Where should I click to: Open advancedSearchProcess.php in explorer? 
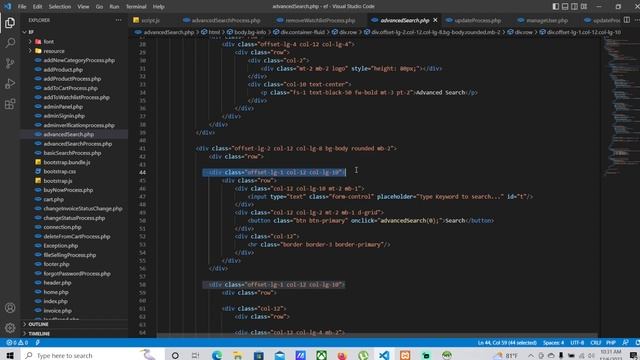(78, 144)
